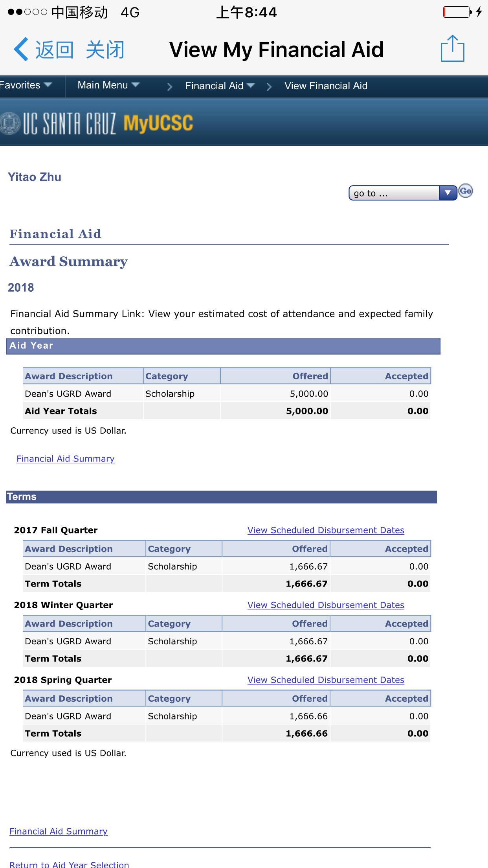Expand the Main Menu dropdown
The image size is (488, 868).
[x=108, y=85]
